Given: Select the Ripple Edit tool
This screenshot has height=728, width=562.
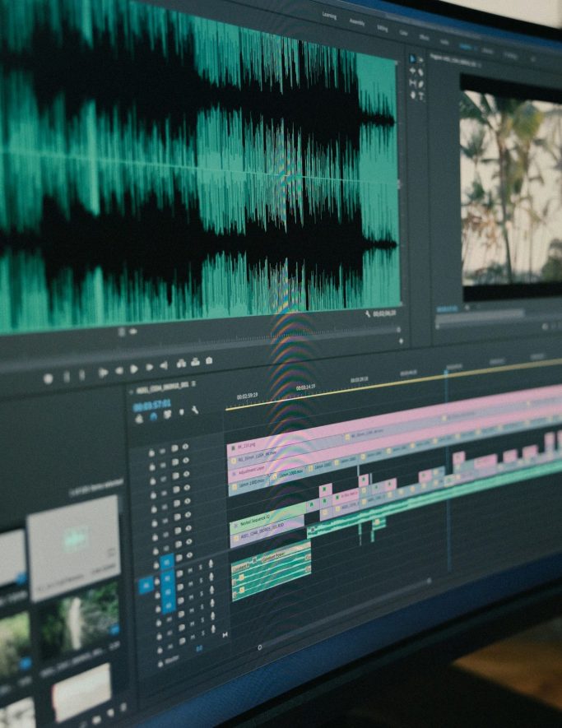Looking at the screenshot, I should 412,71.
